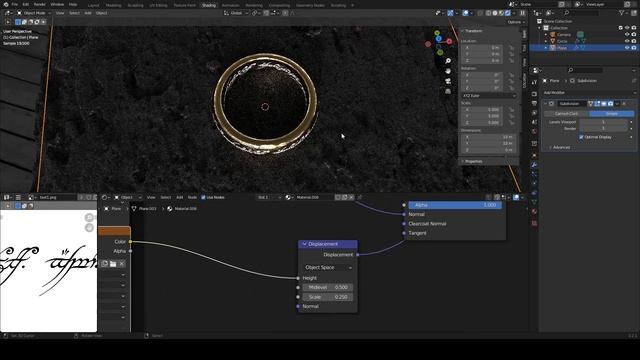The image size is (640, 360).
Task: Disable Plane in renders camera icon
Action: click(x=634, y=48)
